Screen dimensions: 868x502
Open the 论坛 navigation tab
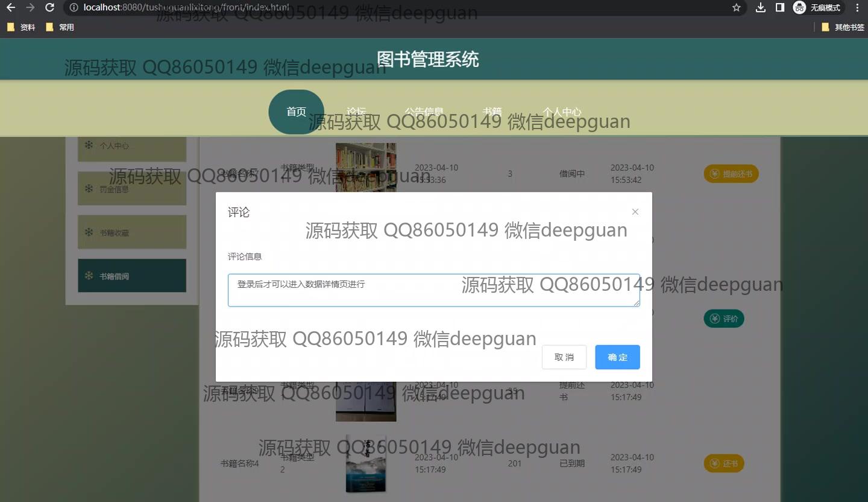pos(356,112)
